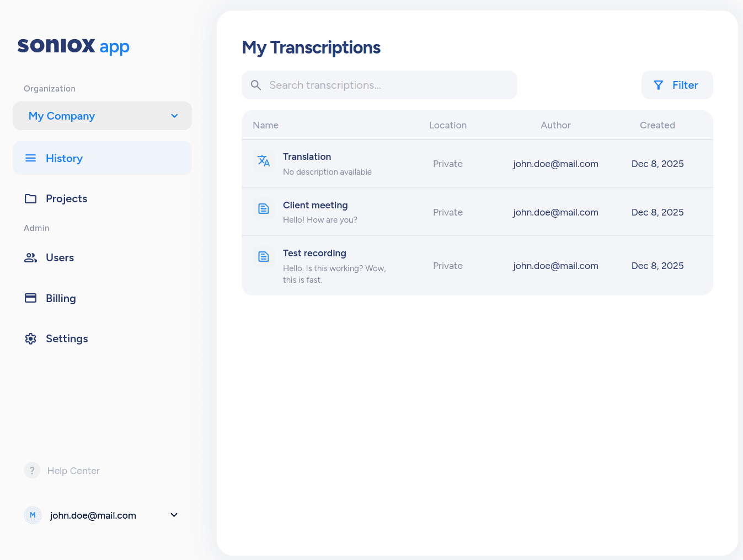Open the Filter options
Screen dimensions: 743x560
tap(677, 85)
